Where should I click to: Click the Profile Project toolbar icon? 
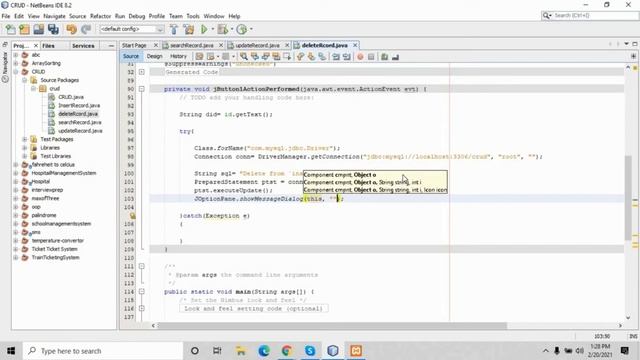coord(242,29)
